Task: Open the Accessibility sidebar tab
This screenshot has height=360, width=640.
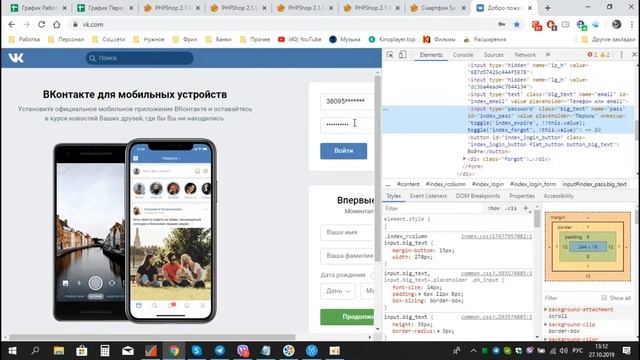Action: pyautogui.click(x=558, y=196)
